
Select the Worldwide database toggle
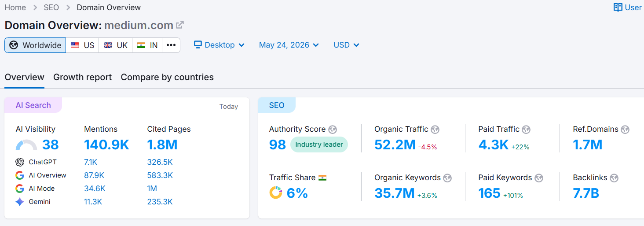click(x=35, y=45)
